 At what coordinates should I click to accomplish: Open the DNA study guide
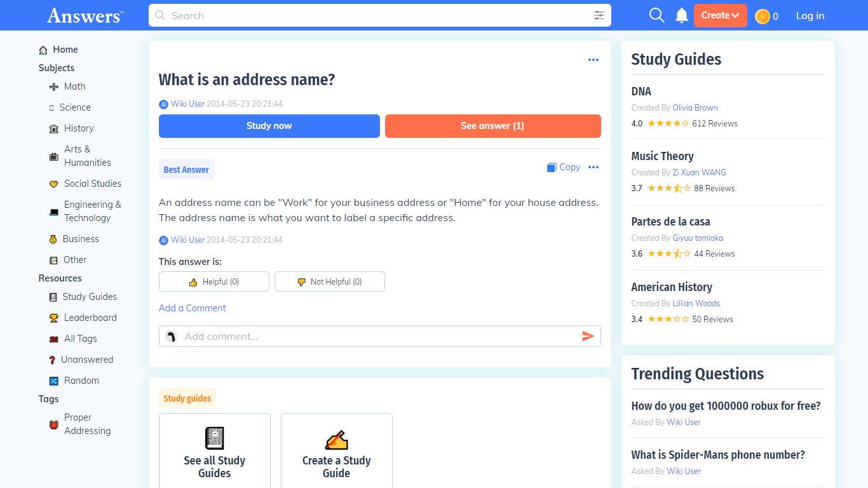[641, 91]
